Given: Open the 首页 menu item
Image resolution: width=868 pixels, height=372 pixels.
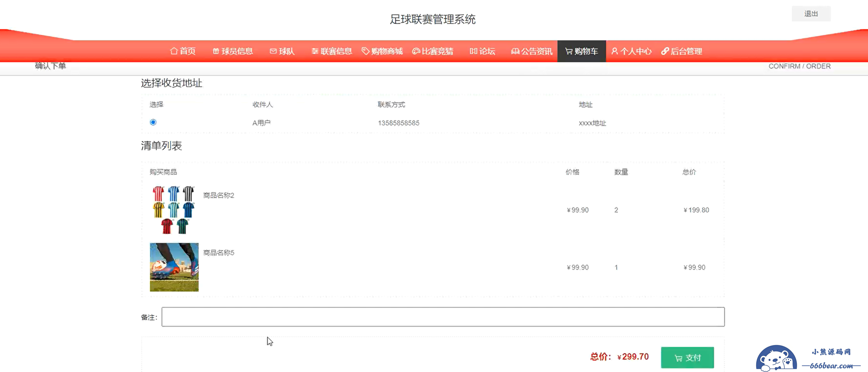Looking at the screenshot, I should 183,51.
